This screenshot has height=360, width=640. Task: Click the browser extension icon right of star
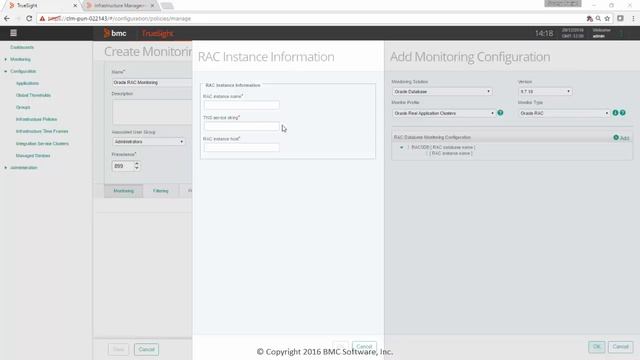point(620,18)
